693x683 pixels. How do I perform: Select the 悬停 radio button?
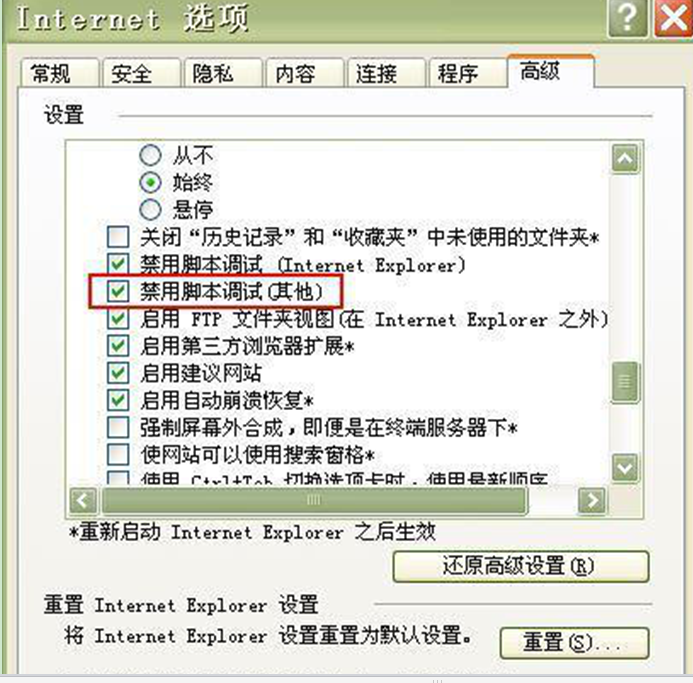(150, 210)
